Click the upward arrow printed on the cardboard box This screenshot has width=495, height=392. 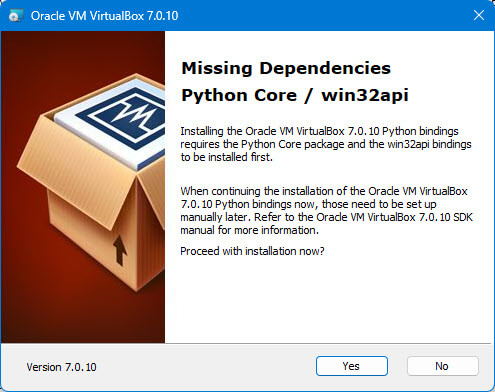pos(120,250)
